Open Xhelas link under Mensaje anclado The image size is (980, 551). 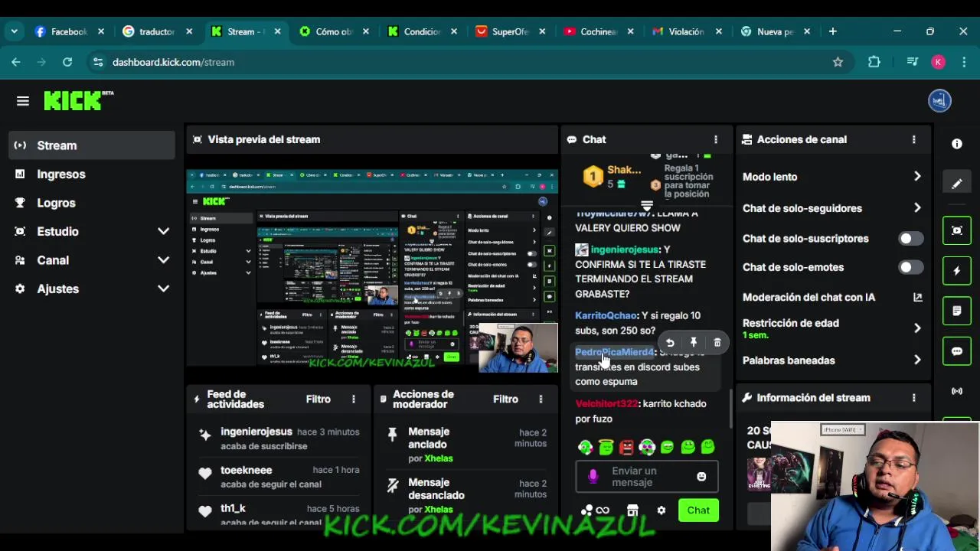click(439, 458)
